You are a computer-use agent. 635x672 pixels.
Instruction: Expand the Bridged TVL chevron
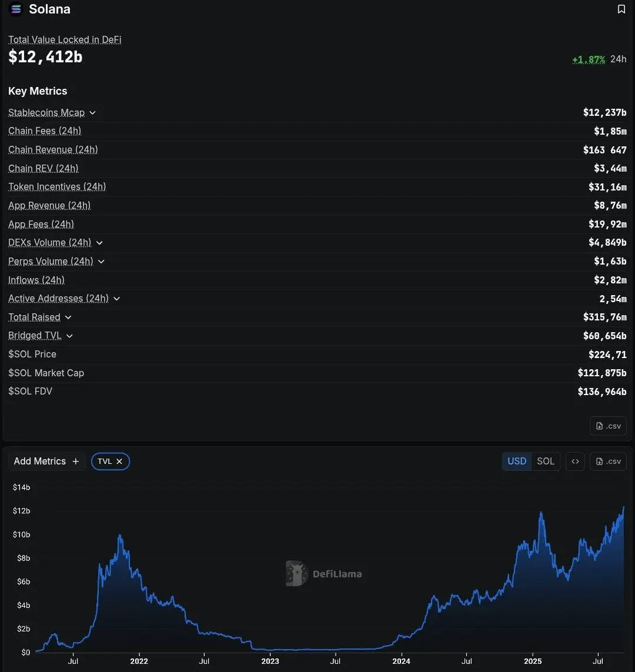pyautogui.click(x=69, y=336)
